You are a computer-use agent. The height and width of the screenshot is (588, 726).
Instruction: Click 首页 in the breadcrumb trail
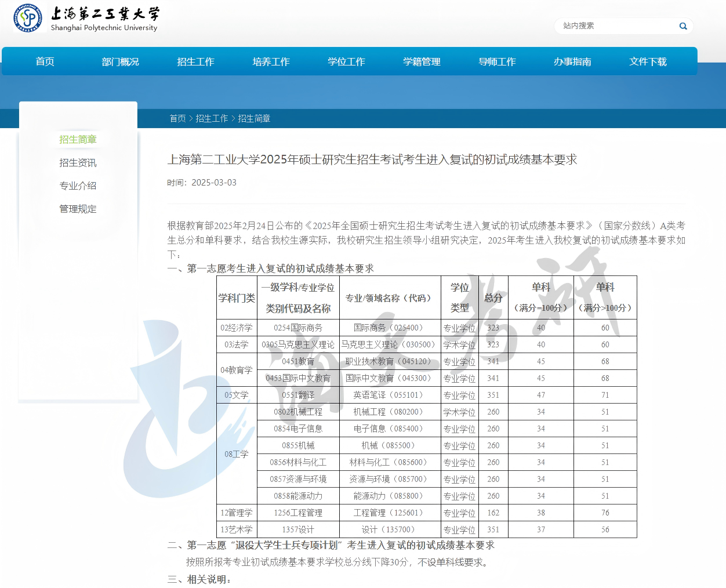(177, 118)
